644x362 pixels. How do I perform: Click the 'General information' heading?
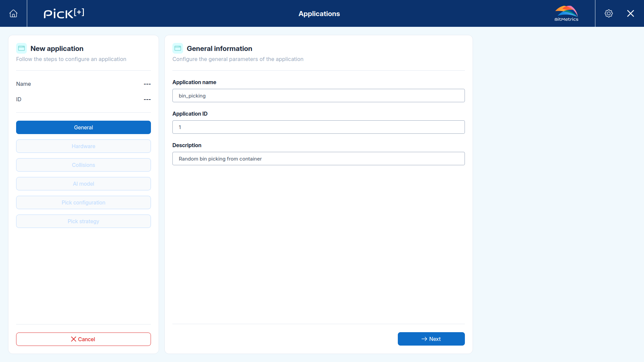(x=219, y=49)
